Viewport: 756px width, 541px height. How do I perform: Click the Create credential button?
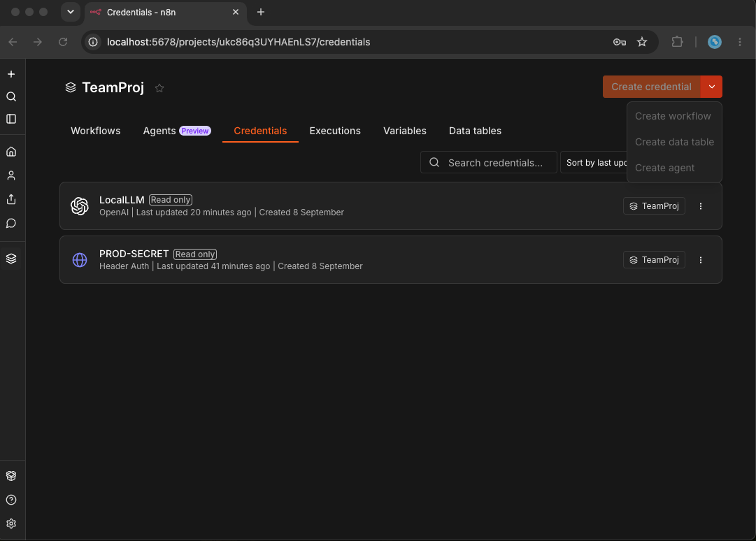coord(651,87)
